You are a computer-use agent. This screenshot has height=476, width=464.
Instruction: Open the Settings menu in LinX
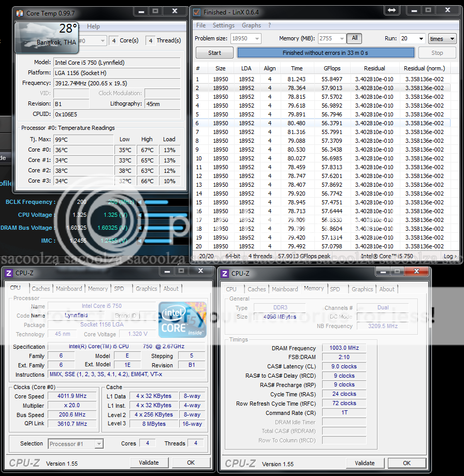[x=223, y=25]
